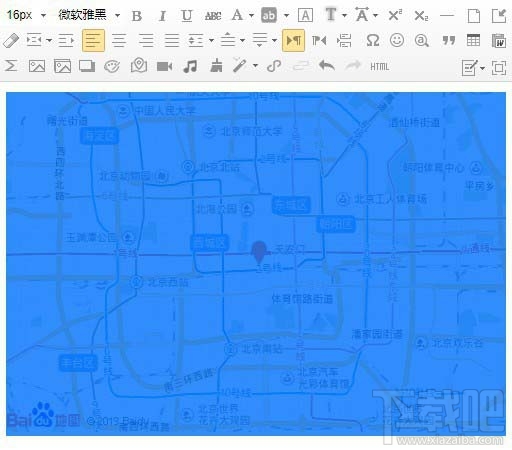Click the spacing after paragraph icon
This screenshot has height=450, width=512.
click(260, 40)
